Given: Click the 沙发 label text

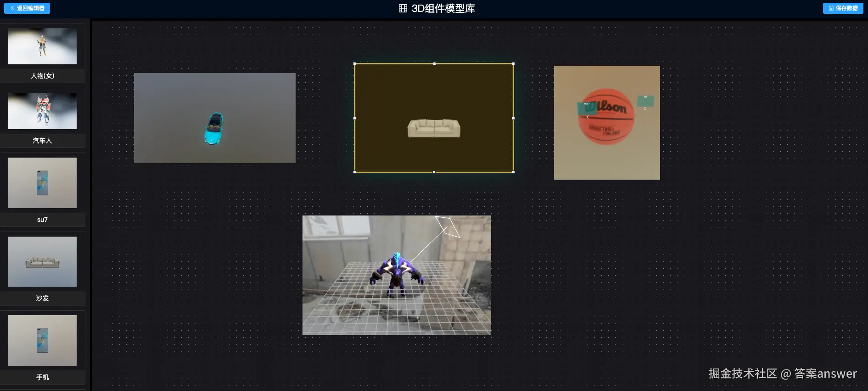Looking at the screenshot, I should click(x=42, y=298).
